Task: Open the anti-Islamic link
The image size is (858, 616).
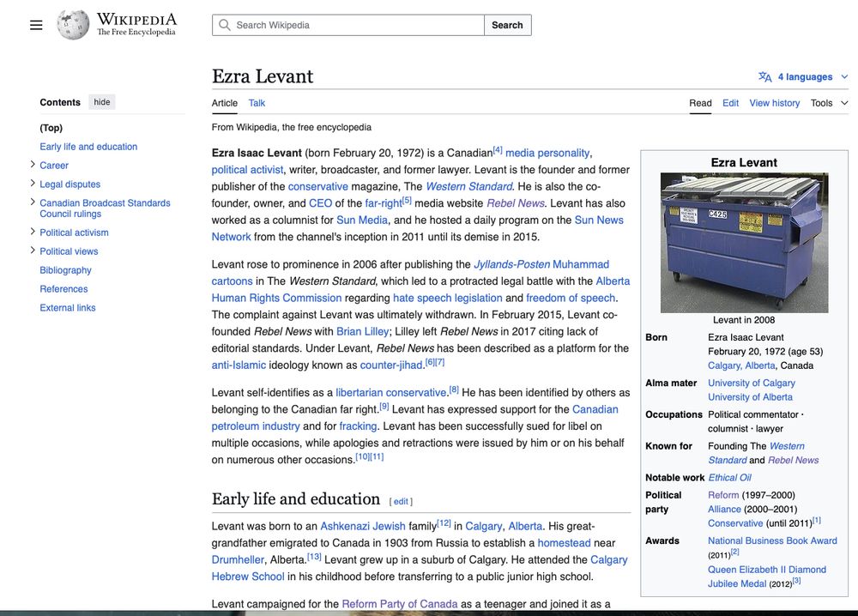Action: [239, 365]
